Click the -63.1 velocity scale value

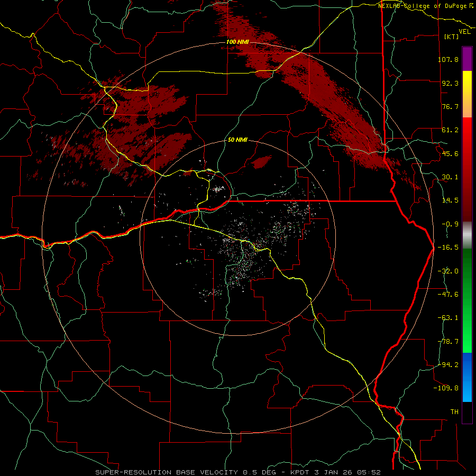448,318
